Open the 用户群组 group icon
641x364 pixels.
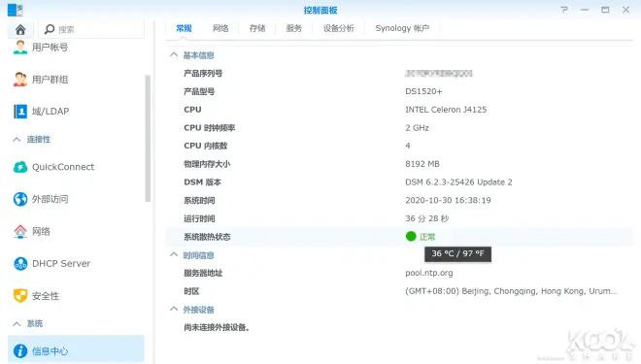click(x=20, y=80)
